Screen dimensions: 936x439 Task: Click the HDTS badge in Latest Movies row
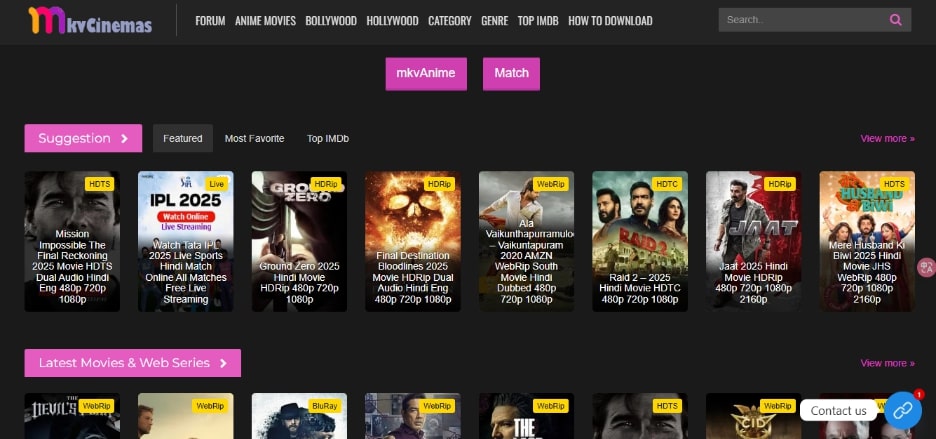pos(667,406)
